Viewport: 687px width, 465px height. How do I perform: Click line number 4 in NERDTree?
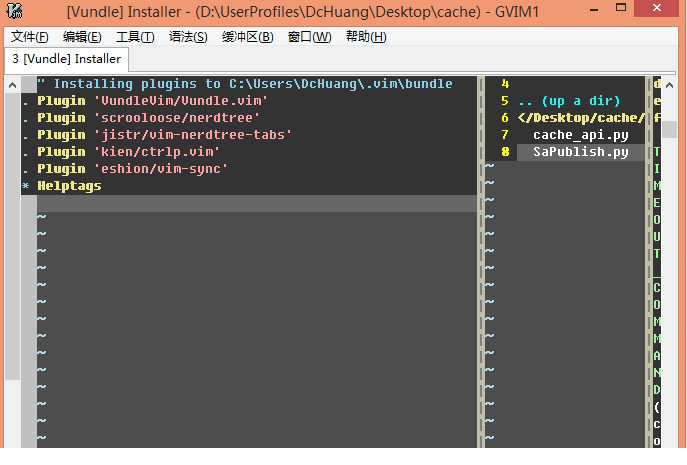[x=505, y=84]
